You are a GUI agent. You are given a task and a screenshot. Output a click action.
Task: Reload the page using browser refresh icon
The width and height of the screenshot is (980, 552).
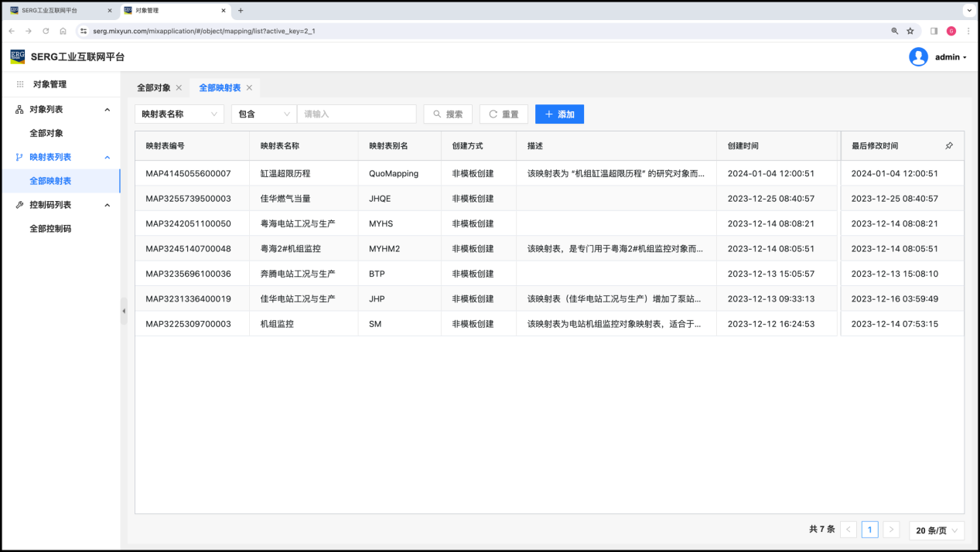(46, 31)
